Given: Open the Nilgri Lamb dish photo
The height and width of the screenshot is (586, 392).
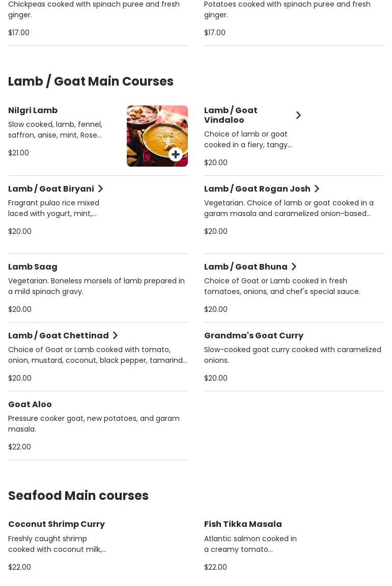Looking at the screenshot, I should point(157,136).
